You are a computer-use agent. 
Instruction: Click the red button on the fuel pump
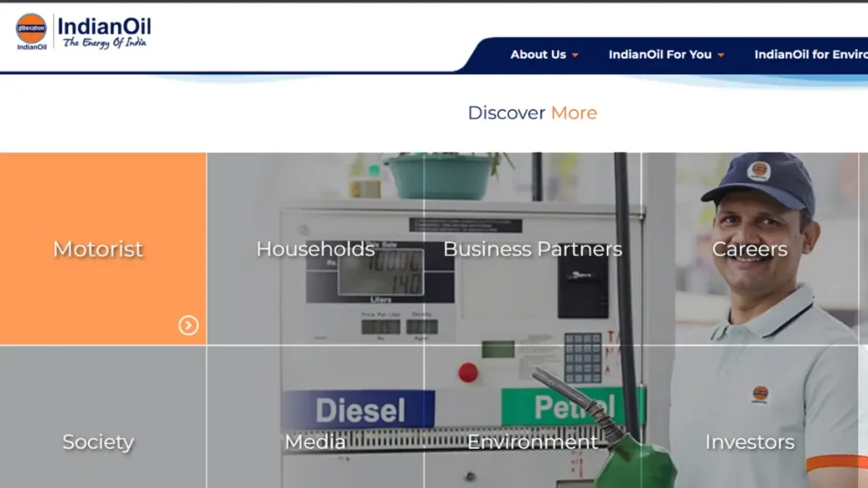coord(468,372)
